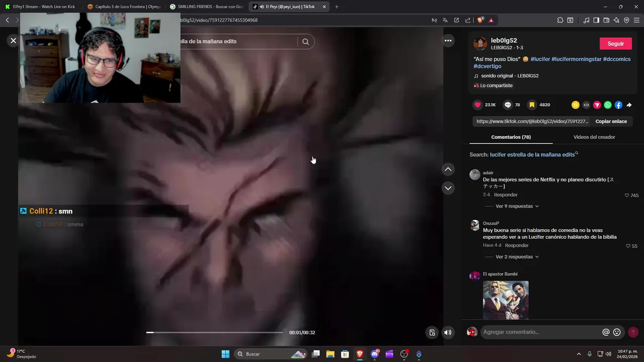Click Copiar enlace button
The height and width of the screenshot is (362, 644).
coord(611,121)
